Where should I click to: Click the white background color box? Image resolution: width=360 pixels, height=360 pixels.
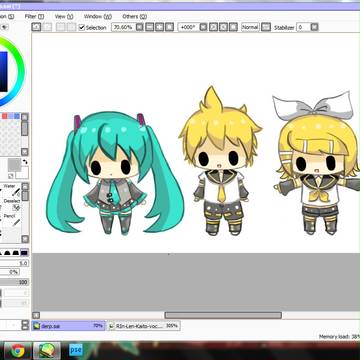[x=23, y=173]
